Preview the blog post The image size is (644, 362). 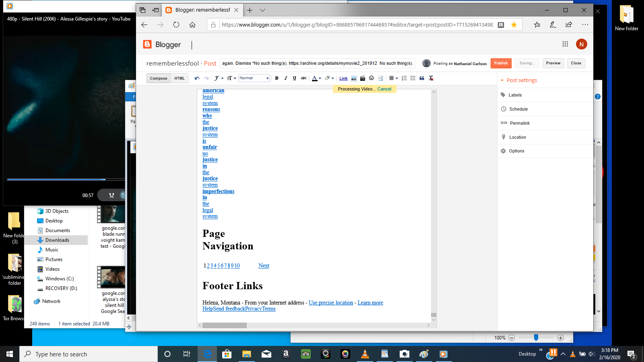coord(553,63)
